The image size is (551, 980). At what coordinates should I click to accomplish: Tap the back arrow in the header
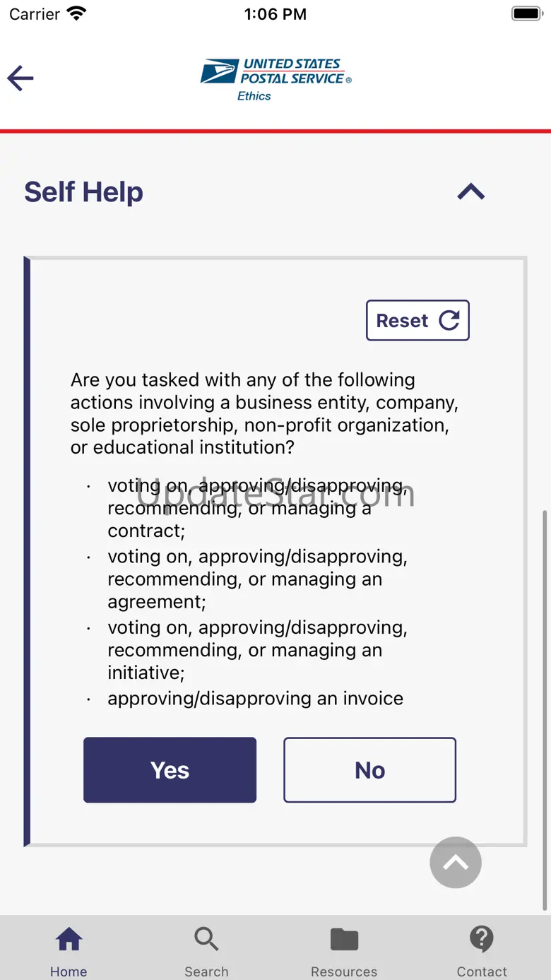click(20, 78)
